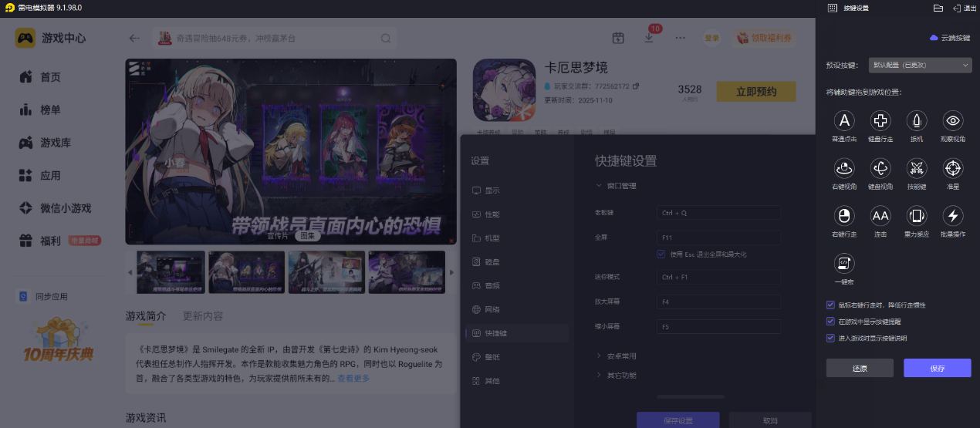The height and width of the screenshot is (428, 980).
Task: Click the 全屏 shortcut field F11
Action: [x=718, y=238]
